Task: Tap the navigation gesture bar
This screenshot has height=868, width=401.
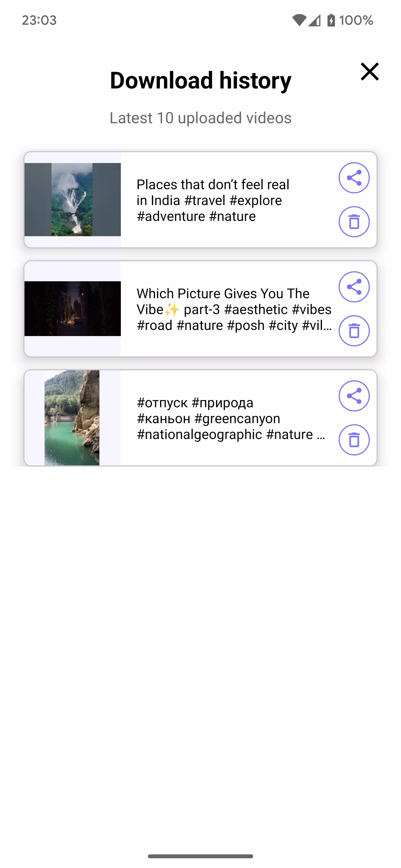Action: click(x=200, y=856)
